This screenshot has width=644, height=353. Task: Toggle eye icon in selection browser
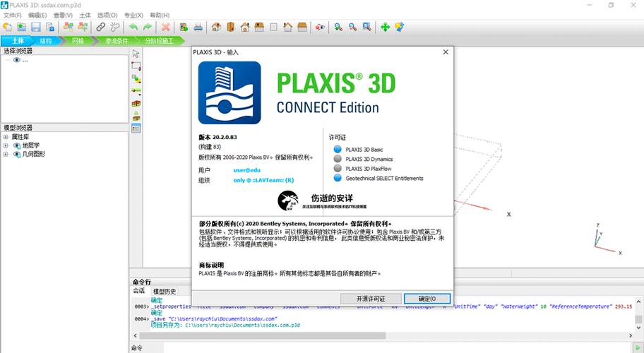coord(16,60)
